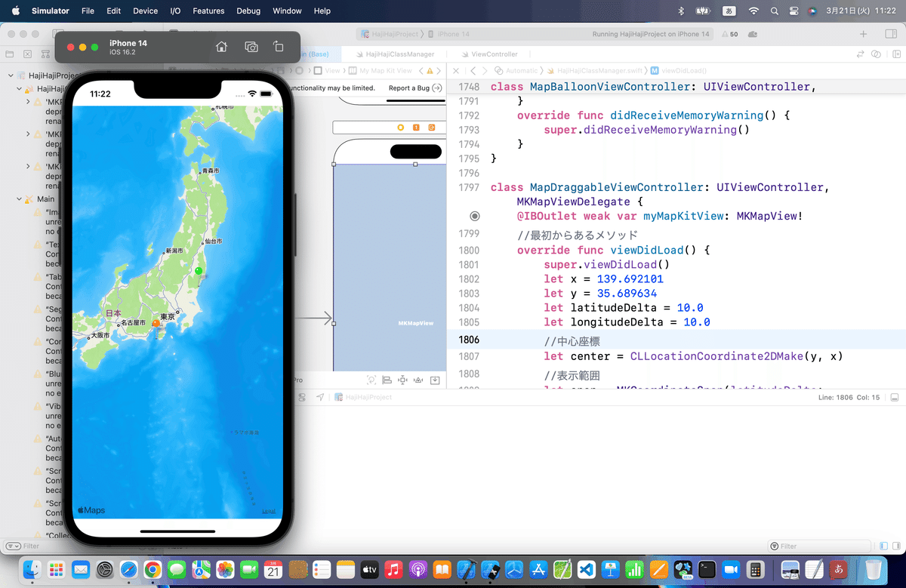The image size is (906, 588).
Task: Open the Window menu
Action: (x=287, y=11)
